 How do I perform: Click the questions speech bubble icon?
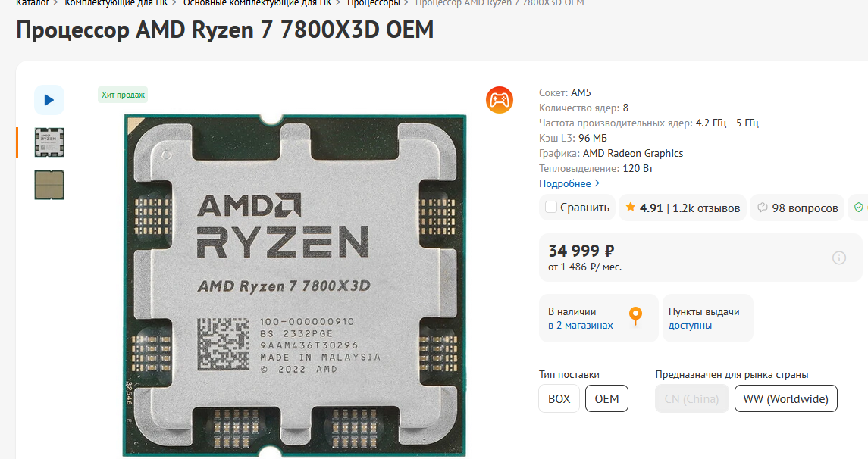tap(763, 208)
